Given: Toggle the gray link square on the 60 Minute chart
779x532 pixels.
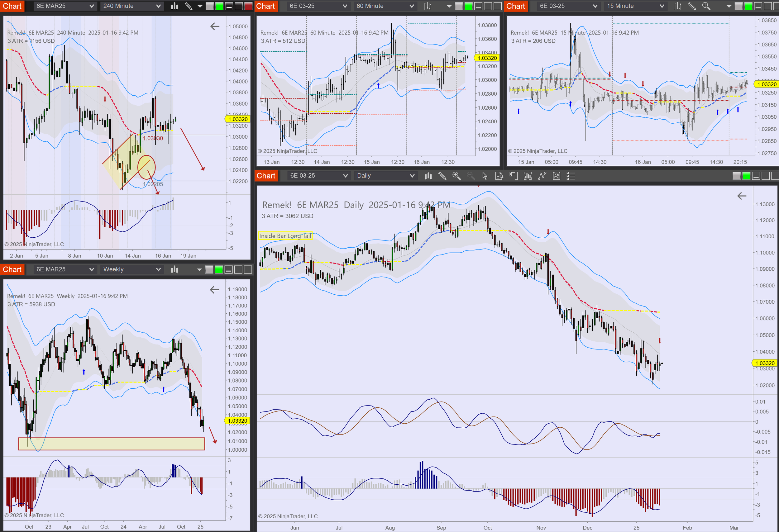Looking at the screenshot, I should pyautogui.click(x=459, y=6).
